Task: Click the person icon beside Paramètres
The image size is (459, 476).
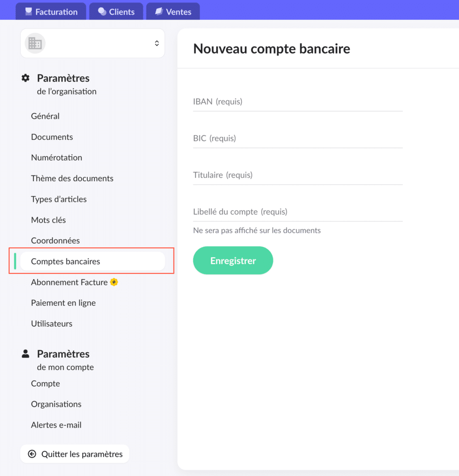Action: [x=25, y=354]
